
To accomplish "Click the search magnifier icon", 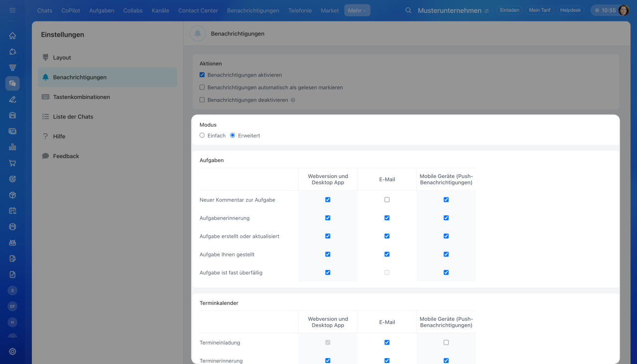I will (x=409, y=10).
